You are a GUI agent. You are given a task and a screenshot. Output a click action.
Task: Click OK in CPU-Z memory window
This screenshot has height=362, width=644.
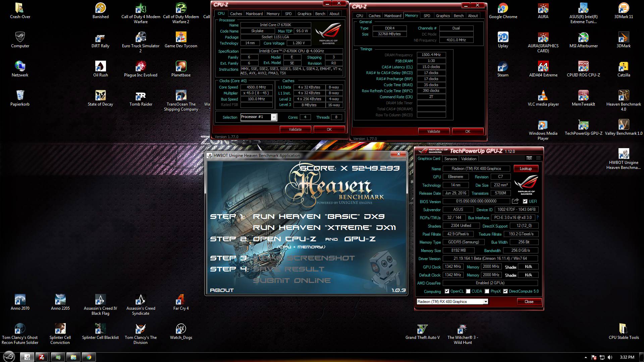[x=468, y=131]
